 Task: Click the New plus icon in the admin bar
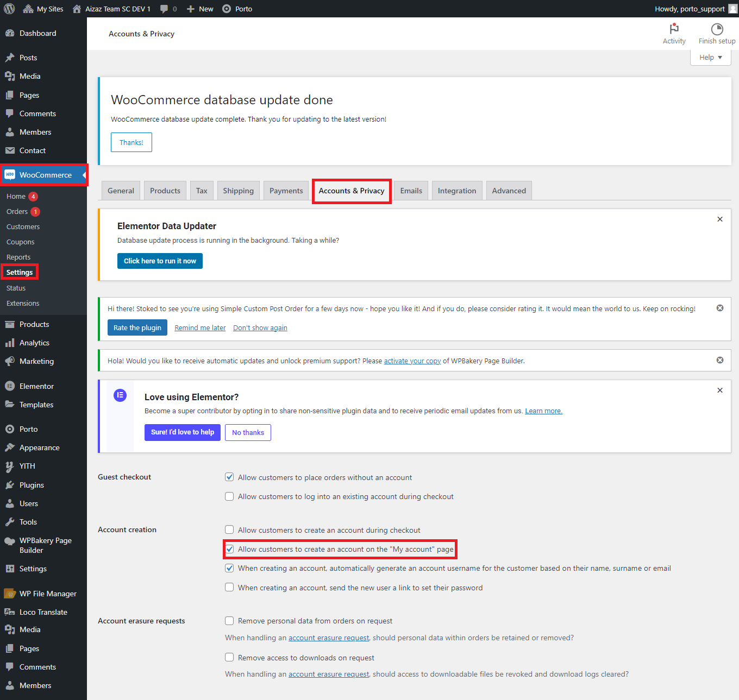click(x=191, y=9)
